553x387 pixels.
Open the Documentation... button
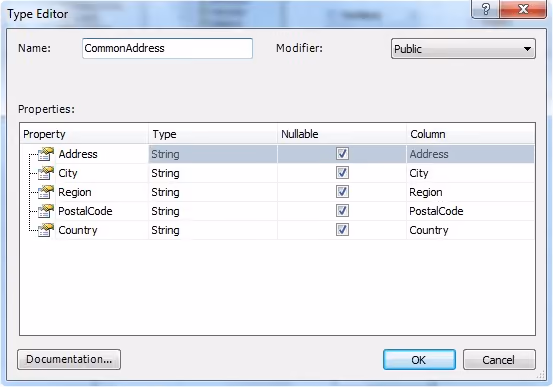coord(69,359)
